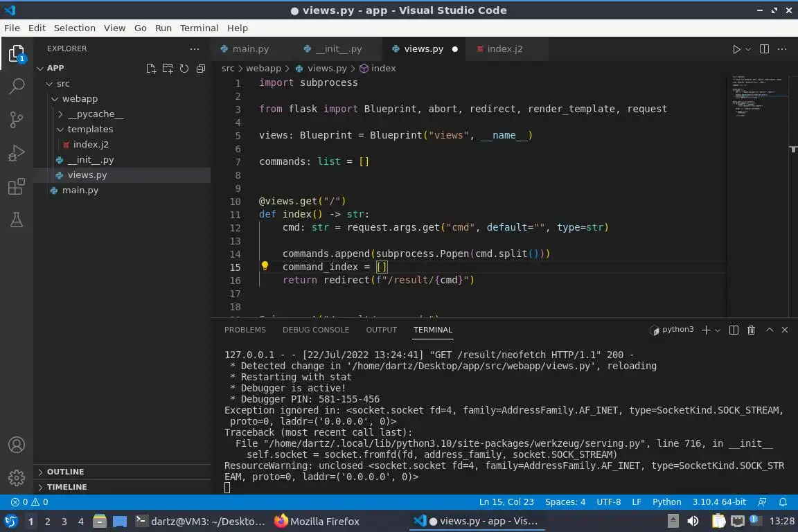Image resolution: width=798 pixels, height=532 pixels.
Task: Switch to workspace 2 in taskbar
Action: (47, 522)
